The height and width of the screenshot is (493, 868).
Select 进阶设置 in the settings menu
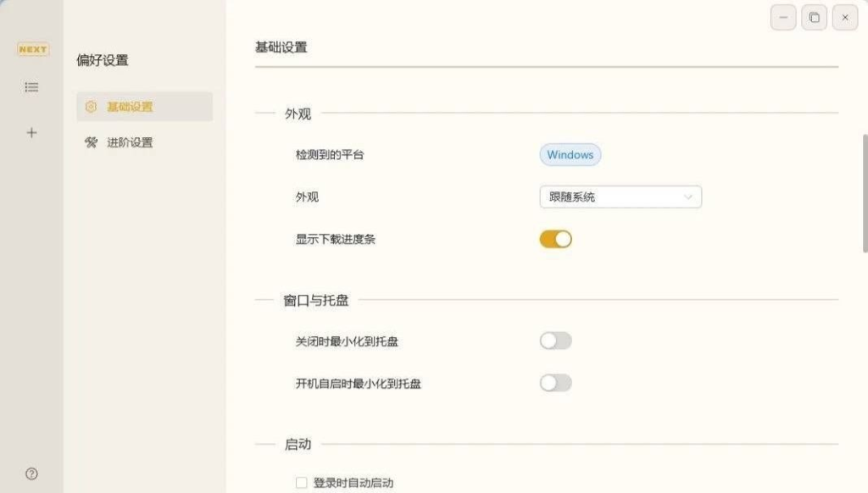point(131,142)
